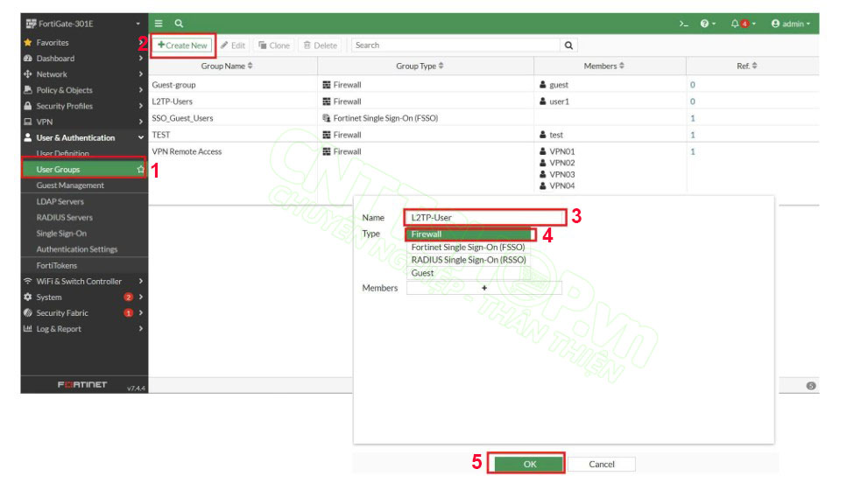Screen dimensions: 868x483
Task: Sort by Ref. column
Action: (747, 66)
